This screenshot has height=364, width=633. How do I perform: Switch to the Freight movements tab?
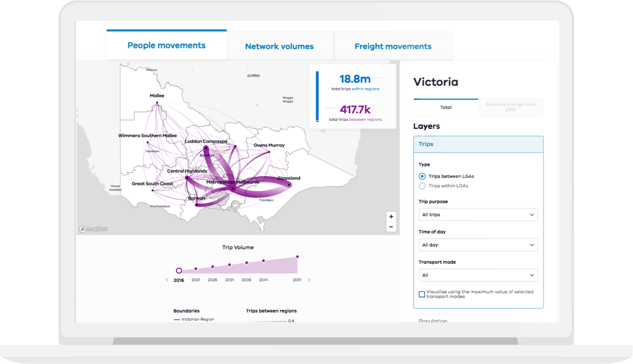point(393,46)
